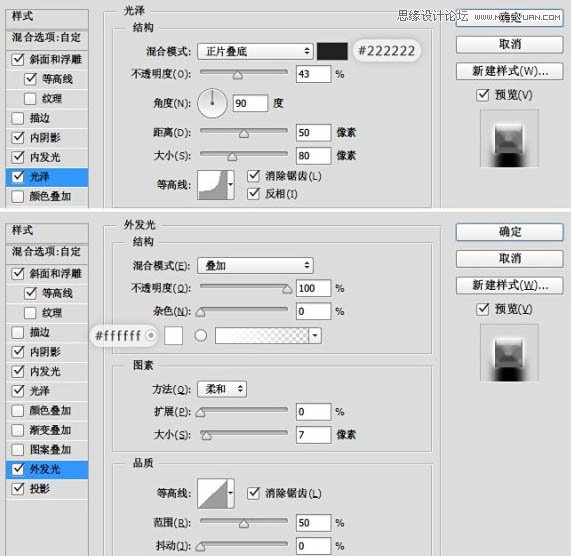Enable 描边 checkbox in top style list
Screen dimensions: 571x556
pyautogui.click(x=17, y=118)
